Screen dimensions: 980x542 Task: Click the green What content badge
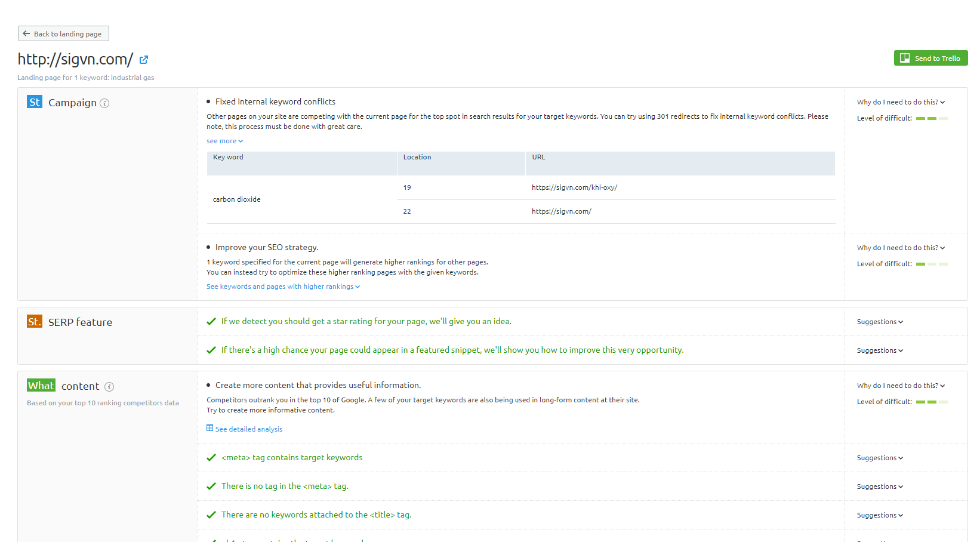pos(41,386)
